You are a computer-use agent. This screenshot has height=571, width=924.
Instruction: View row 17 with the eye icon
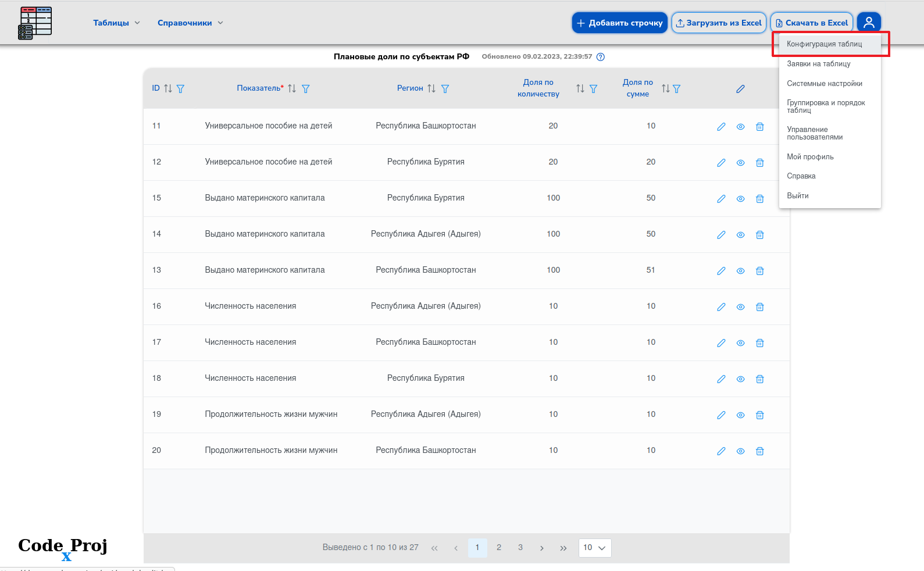click(x=740, y=343)
